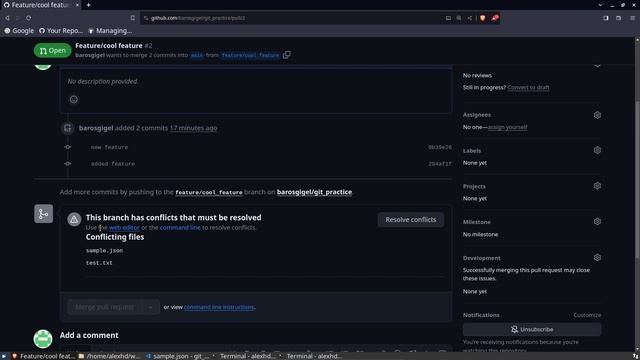Image resolution: width=640 pixels, height=360 pixels.
Task: Click the Unsubscribe notifications button
Action: [532, 329]
